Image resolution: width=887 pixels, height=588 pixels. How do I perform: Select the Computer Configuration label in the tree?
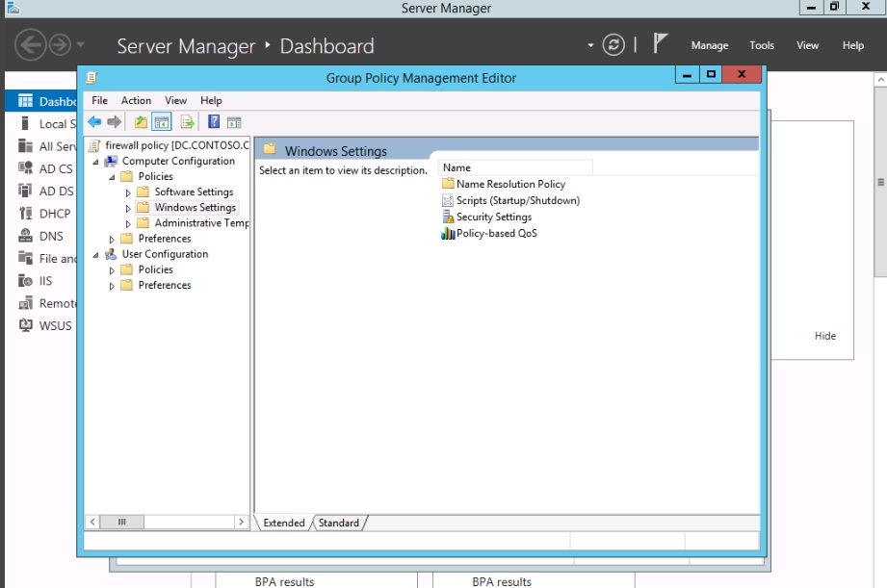point(178,161)
